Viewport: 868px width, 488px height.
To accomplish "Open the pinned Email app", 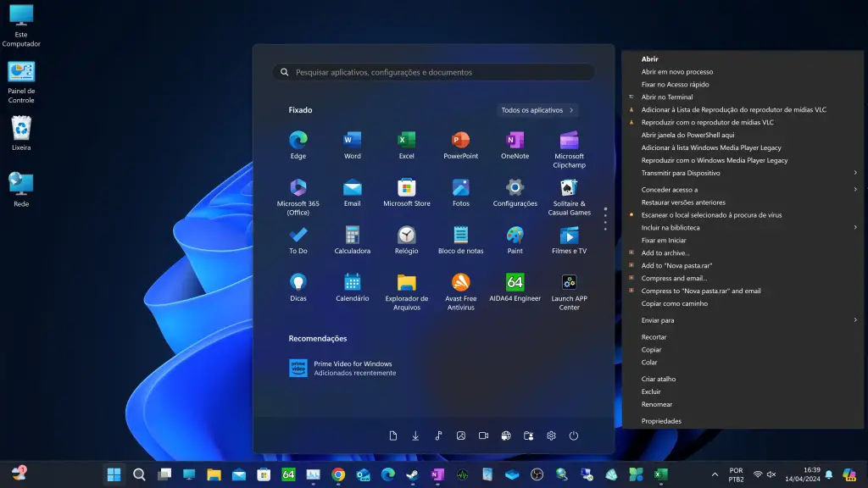I will coord(352,192).
